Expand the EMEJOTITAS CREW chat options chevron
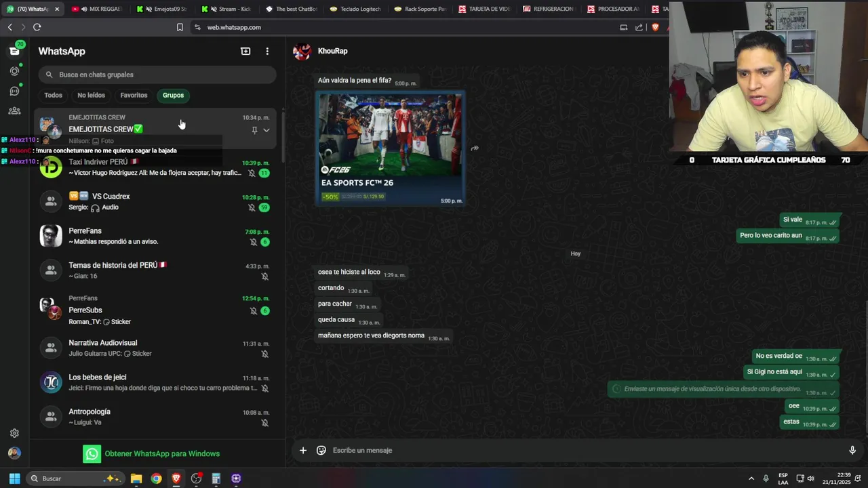 click(x=266, y=130)
